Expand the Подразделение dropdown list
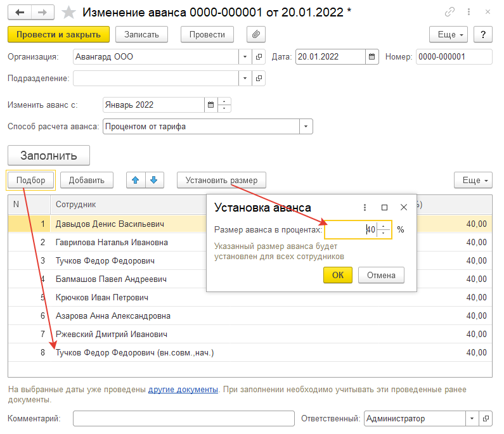The width and height of the screenshot is (504, 434). pyautogui.click(x=245, y=79)
